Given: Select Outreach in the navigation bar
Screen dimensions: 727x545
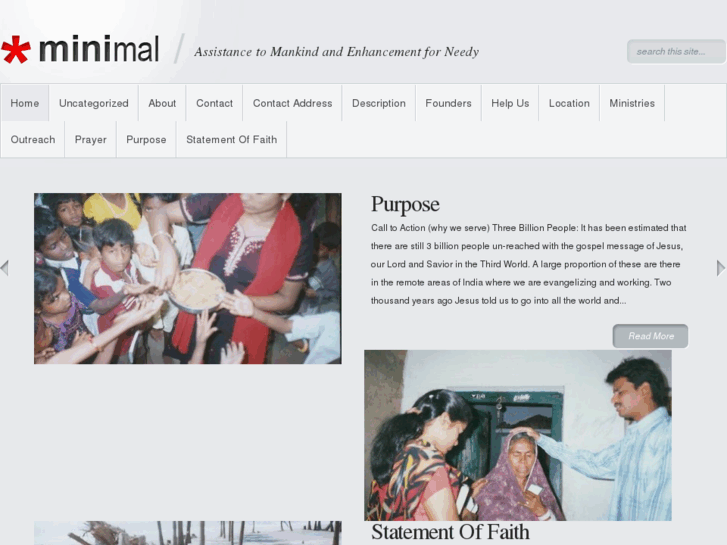Looking at the screenshot, I should pyautogui.click(x=32, y=140).
